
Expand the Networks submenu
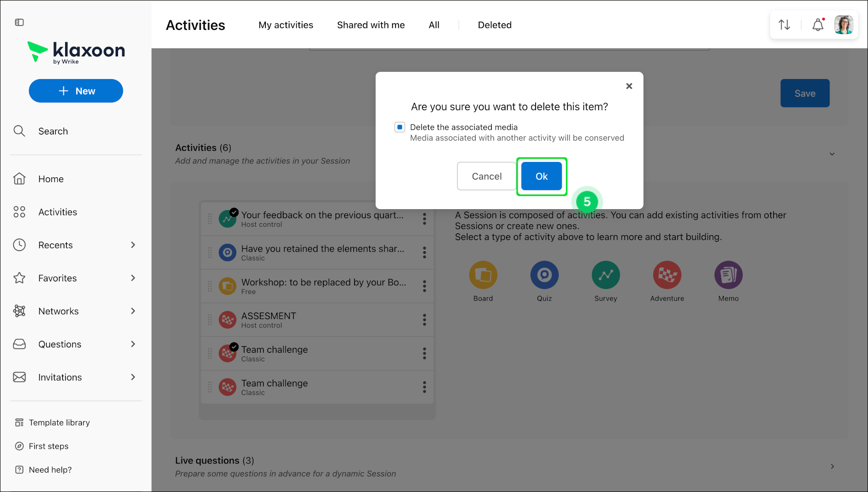coord(133,311)
